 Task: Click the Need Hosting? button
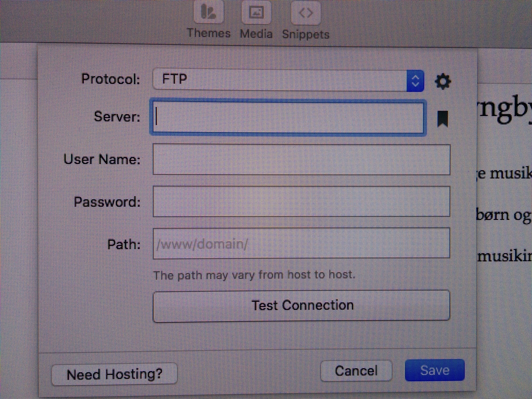(x=114, y=374)
